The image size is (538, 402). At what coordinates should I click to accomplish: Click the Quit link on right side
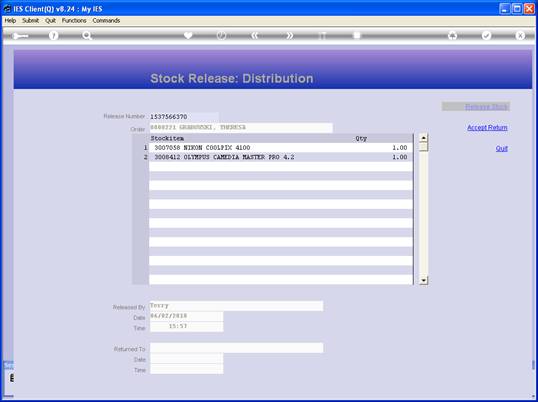[x=501, y=149]
